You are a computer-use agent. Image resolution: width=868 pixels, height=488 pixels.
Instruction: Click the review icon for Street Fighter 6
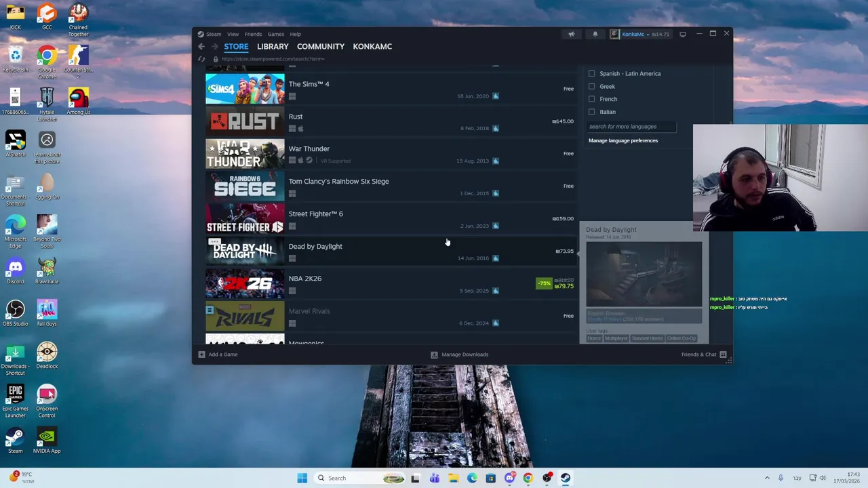(x=496, y=226)
